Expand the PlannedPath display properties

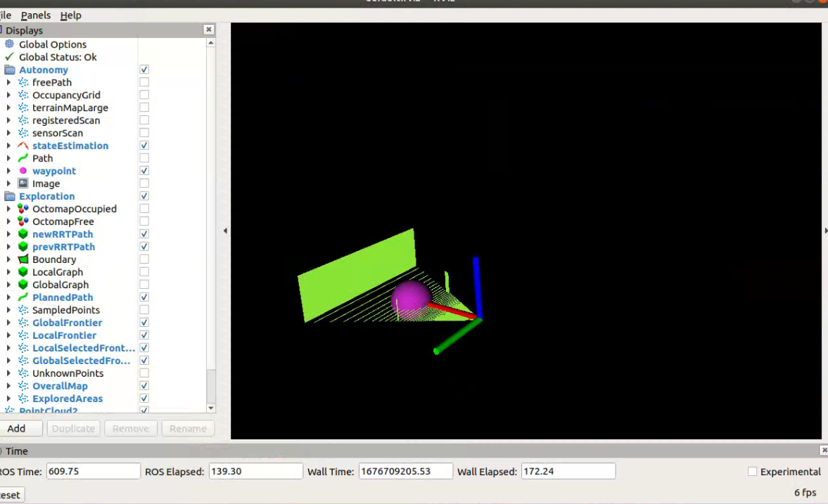[x=8, y=297]
